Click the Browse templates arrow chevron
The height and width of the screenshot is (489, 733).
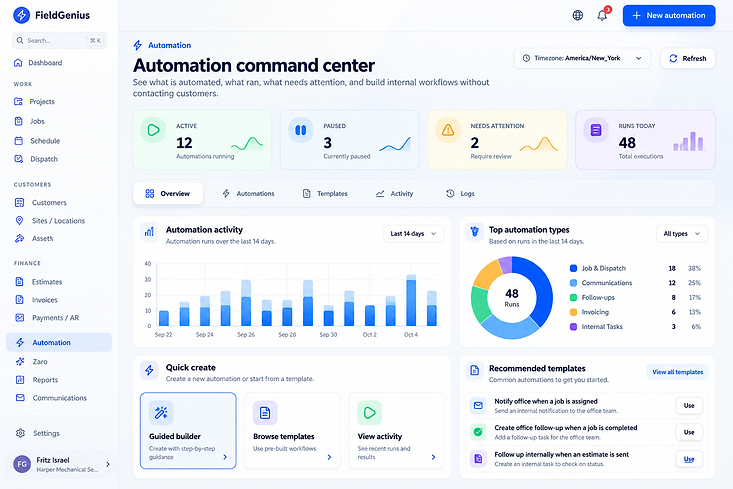[329, 457]
